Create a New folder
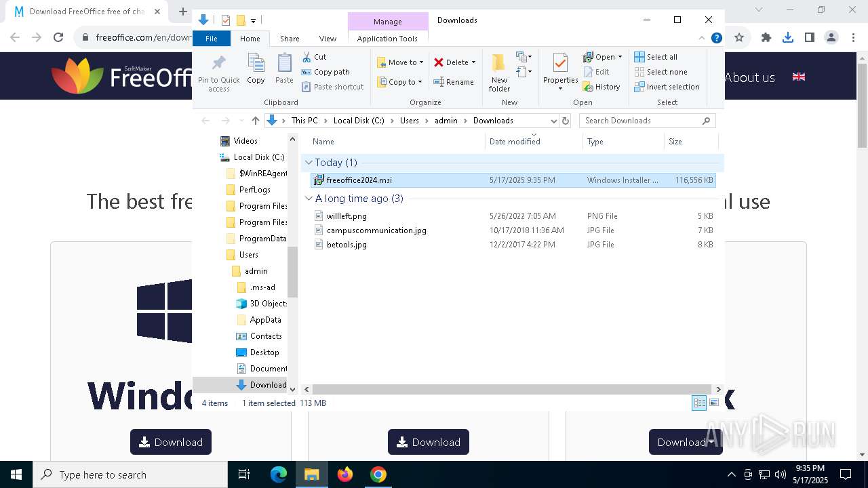 (499, 73)
